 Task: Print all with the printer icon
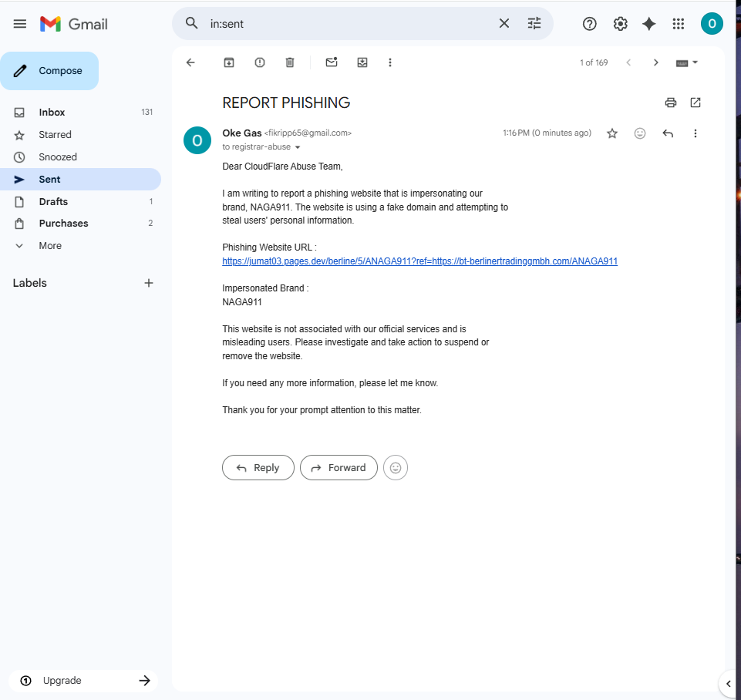pyautogui.click(x=671, y=103)
